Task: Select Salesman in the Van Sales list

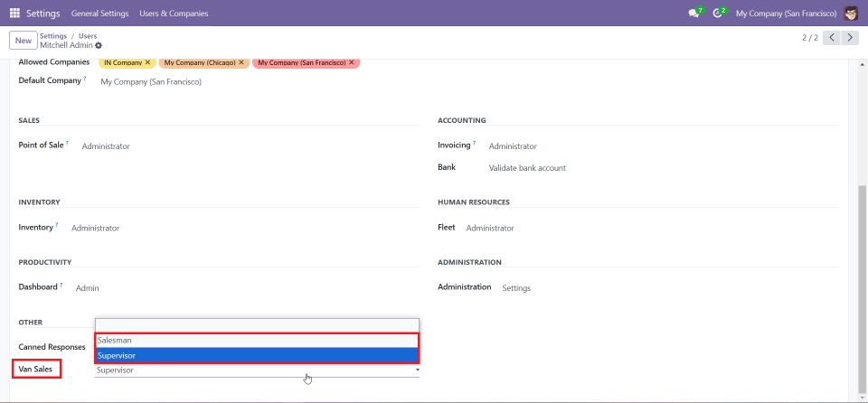Action: (257, 340)
